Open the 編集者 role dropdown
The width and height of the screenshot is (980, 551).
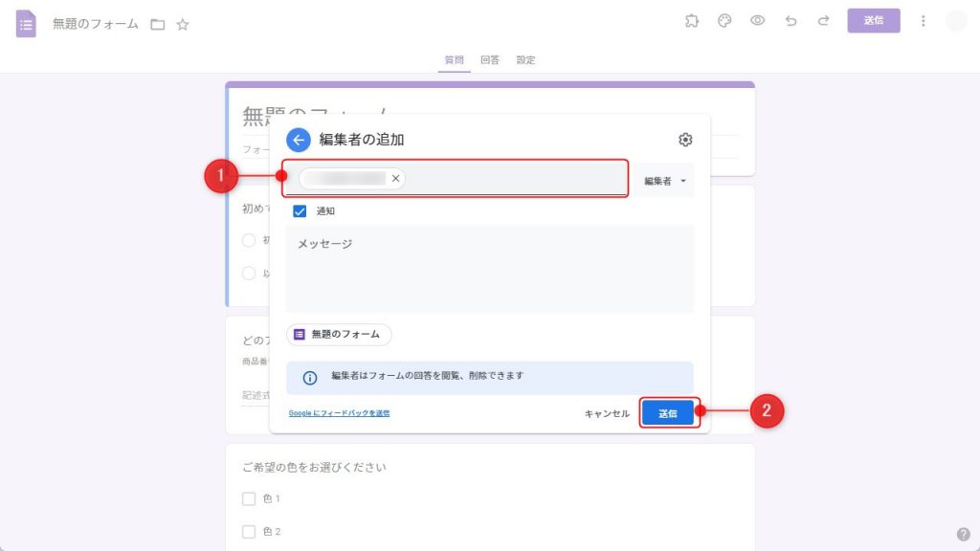pyautogui.click(x=664, y=181)
